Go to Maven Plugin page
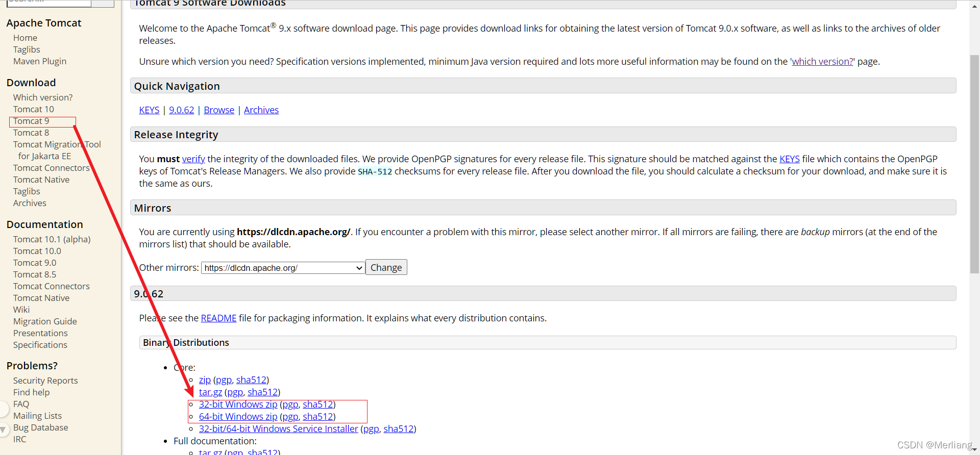 pos(40,61)
